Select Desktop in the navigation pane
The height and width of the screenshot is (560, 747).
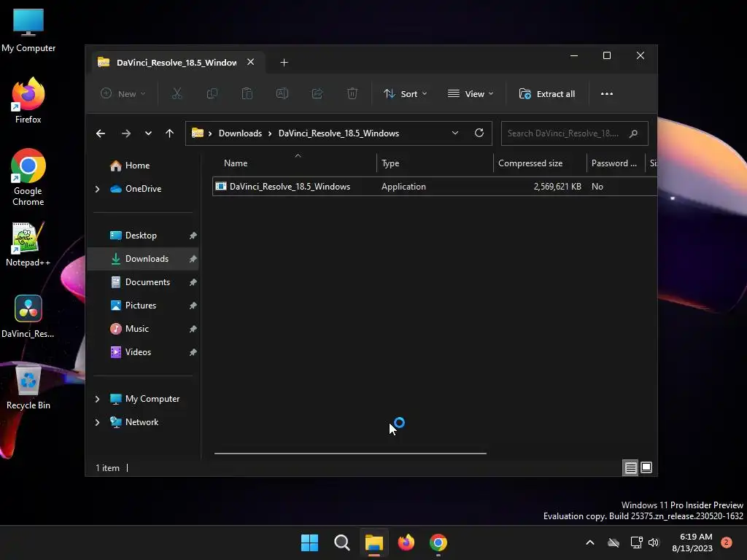click(x=141, y=236)
